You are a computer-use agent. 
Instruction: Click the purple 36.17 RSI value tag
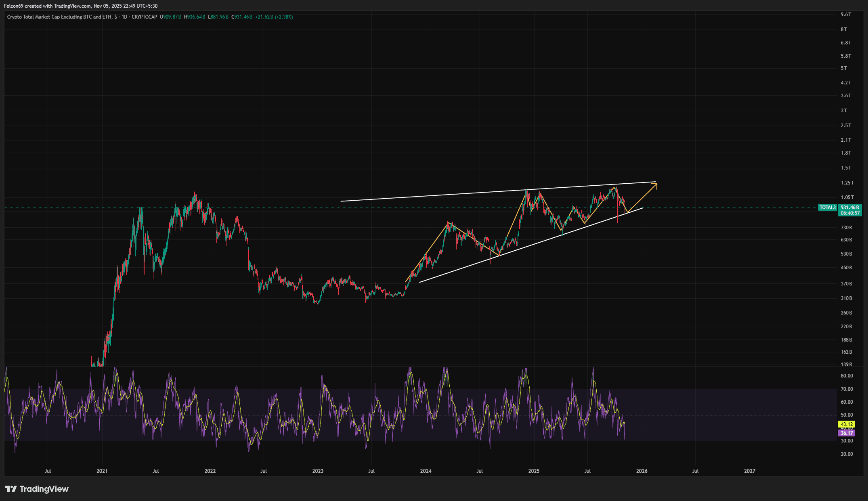click(846, 433)
